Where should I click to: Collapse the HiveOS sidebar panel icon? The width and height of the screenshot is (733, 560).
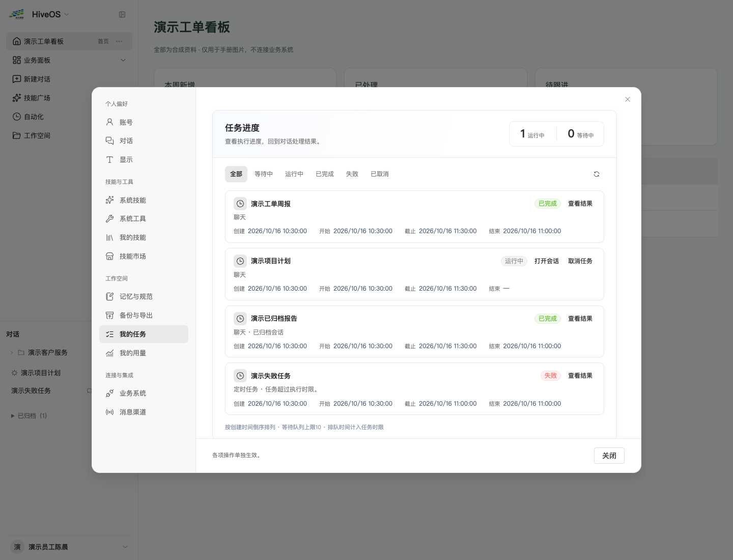(x=122, y=15)
